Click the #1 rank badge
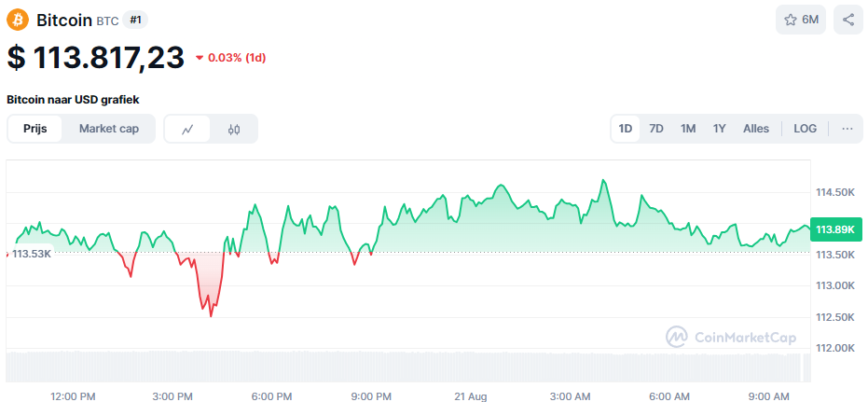The height and width of the screenshot is (402, 868). 135,20
